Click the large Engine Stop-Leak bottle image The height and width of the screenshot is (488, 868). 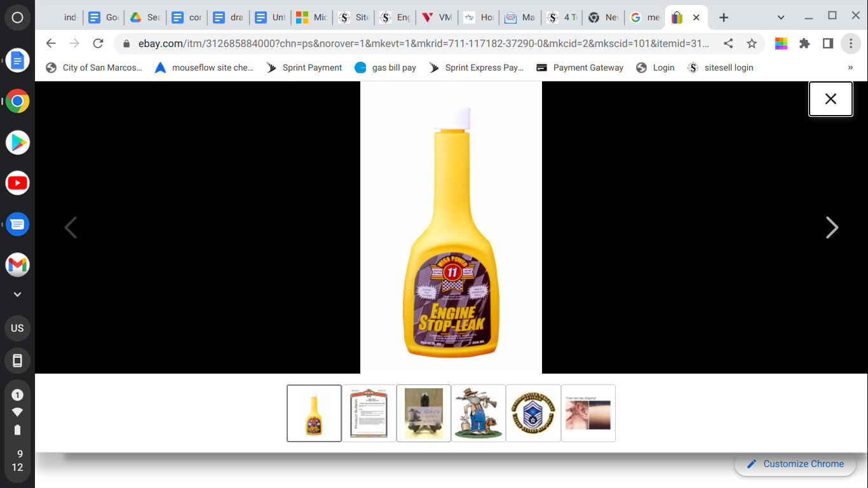451,227
